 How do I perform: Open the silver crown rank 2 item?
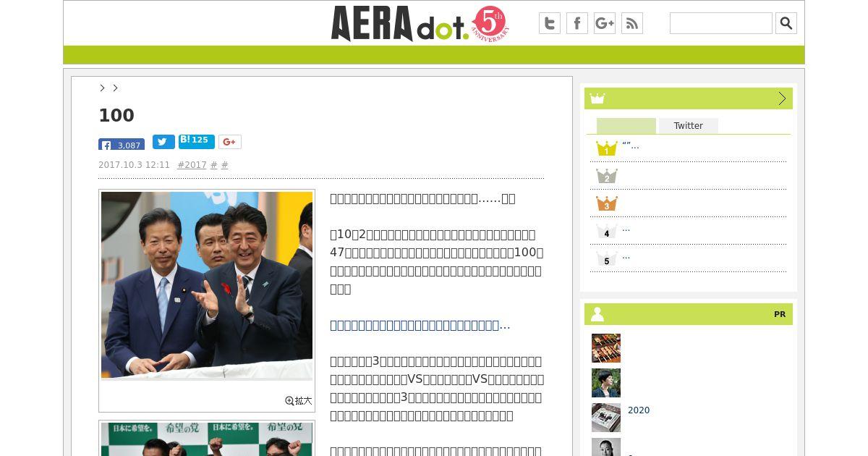click(606, 176)
